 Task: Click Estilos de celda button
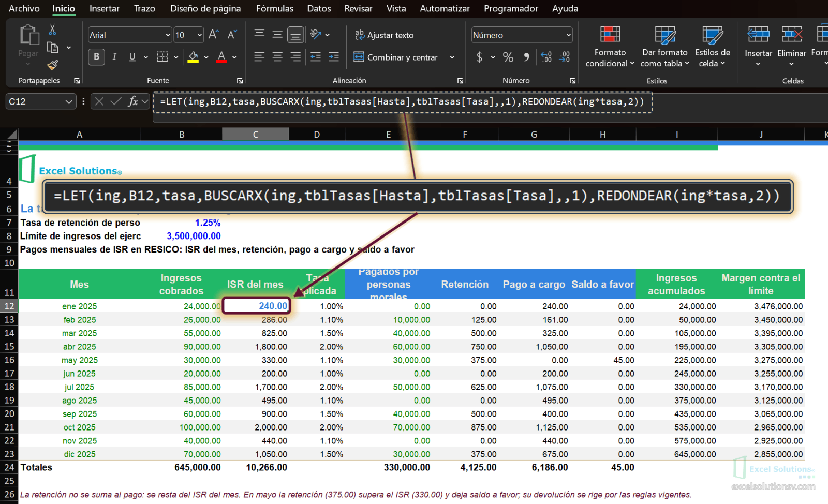[713, 47]
